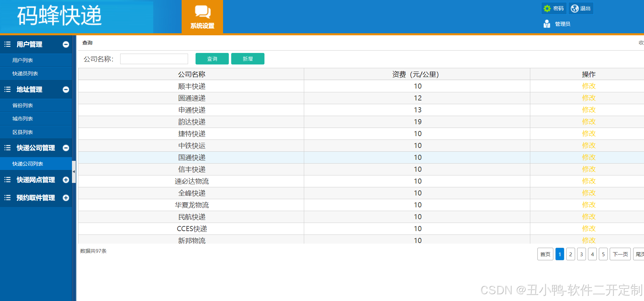Expand 预约取件管理 with the plus icon
The width and height of the screenshot is (644, 301).
point(66,198)
